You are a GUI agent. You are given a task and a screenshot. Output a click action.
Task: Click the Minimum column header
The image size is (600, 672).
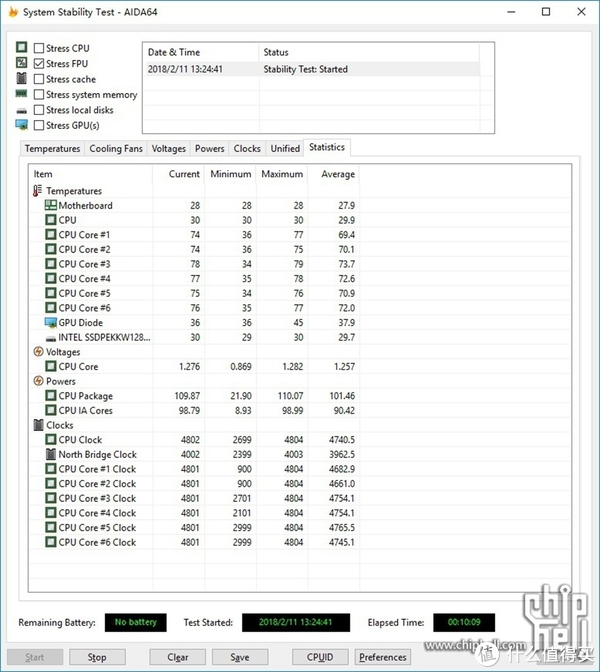pyautogui.click(x=230, y=174)
